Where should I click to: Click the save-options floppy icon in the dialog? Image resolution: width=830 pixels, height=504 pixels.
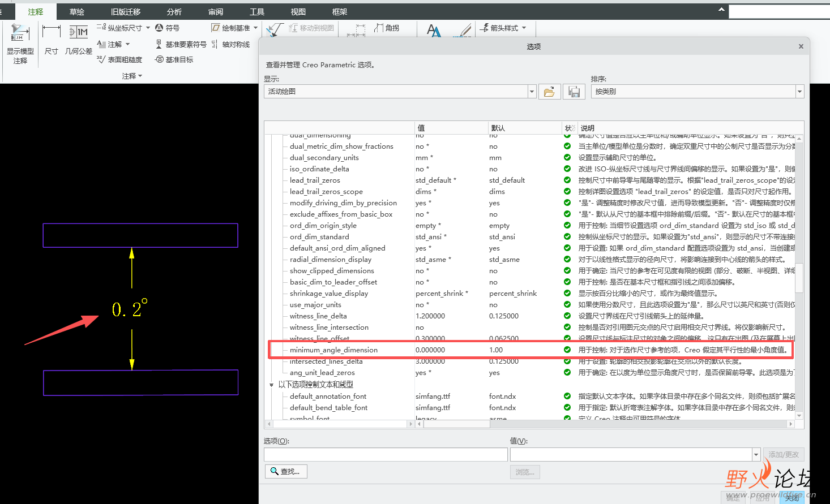click(574, 91)
